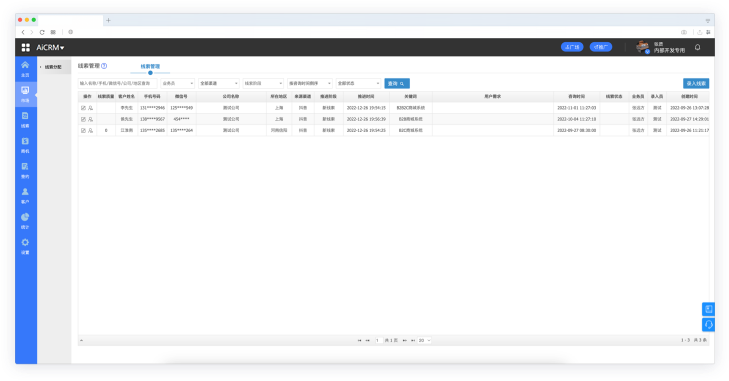Viewport: 729px width, 381px height.
Task: Open the gear settings icon in sidebar
Action: (x=25, y=242)
